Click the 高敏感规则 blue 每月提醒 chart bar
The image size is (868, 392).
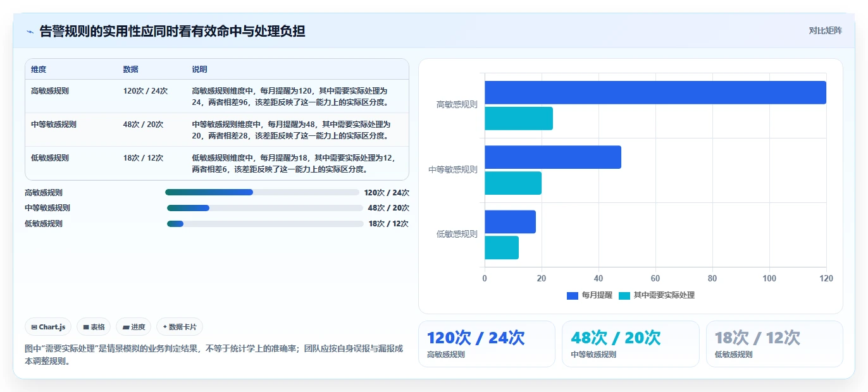655,92
